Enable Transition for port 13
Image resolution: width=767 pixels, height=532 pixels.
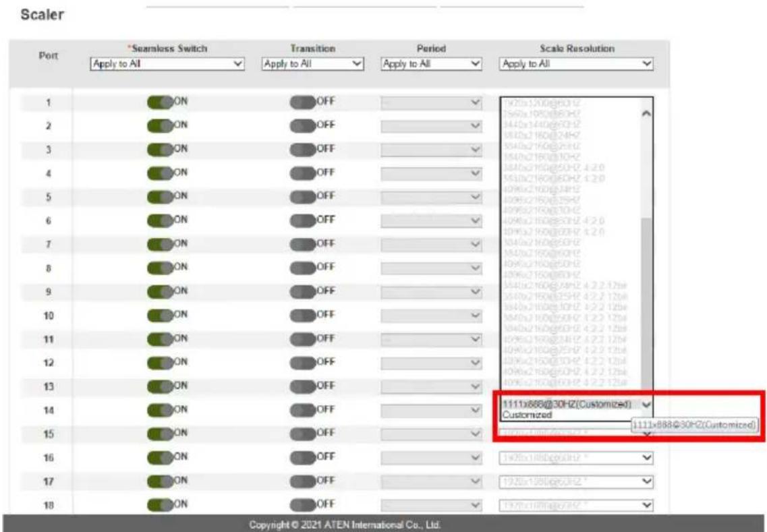click(x=303, y=387)
